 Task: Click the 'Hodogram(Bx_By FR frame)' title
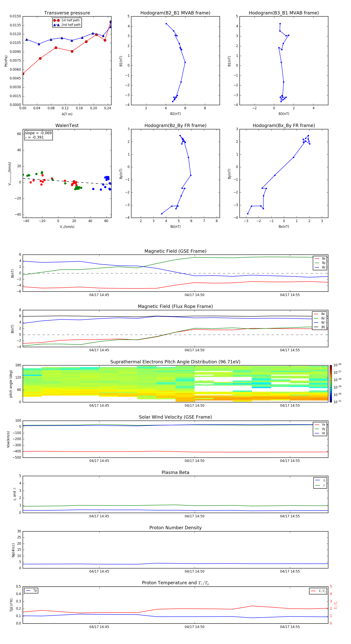click(284, 125)
